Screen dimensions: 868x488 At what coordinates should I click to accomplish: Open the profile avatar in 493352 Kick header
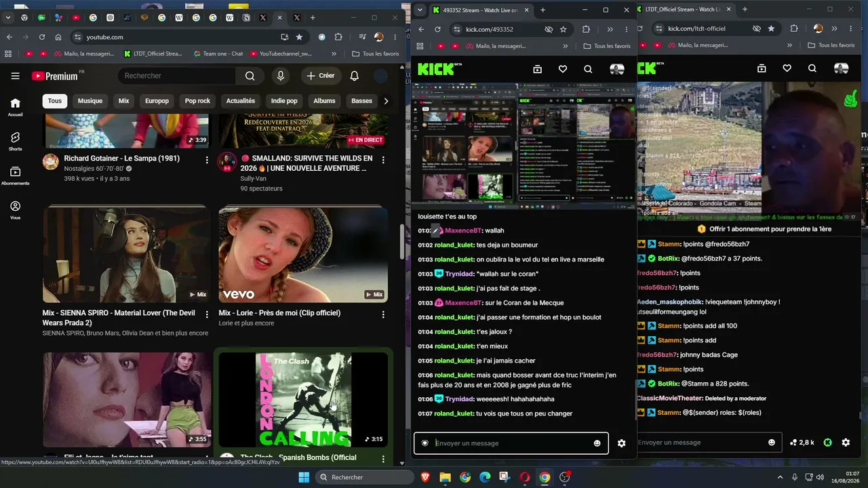(616, 69)
